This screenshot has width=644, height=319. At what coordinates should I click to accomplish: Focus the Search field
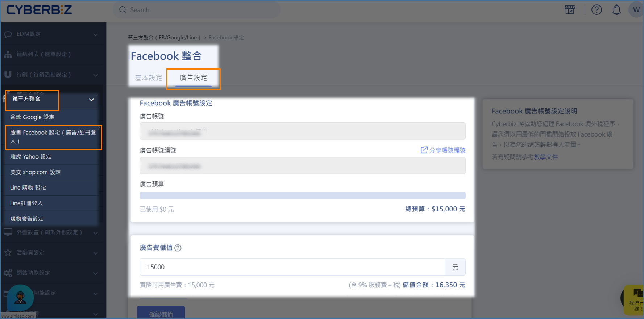point(197,10)
